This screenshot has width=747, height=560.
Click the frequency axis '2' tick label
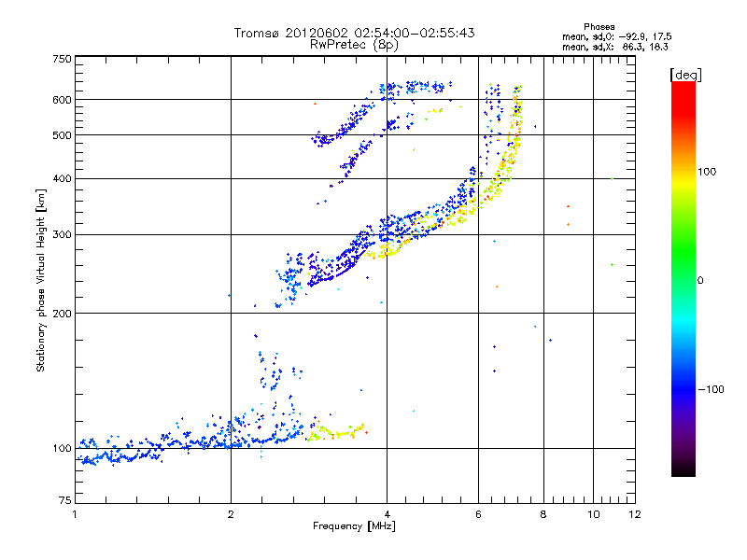click(x=231, y=515)
